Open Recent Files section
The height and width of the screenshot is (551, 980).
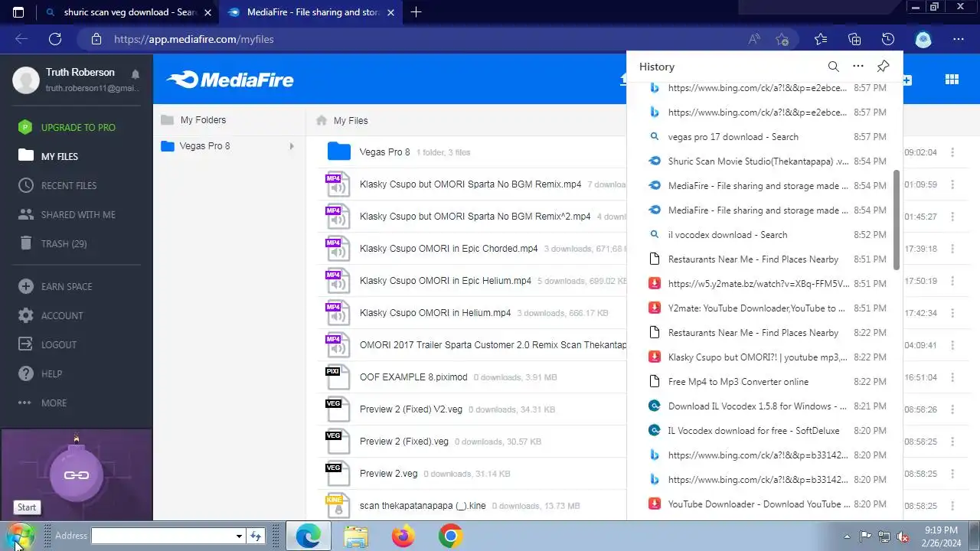pos(69,185)
